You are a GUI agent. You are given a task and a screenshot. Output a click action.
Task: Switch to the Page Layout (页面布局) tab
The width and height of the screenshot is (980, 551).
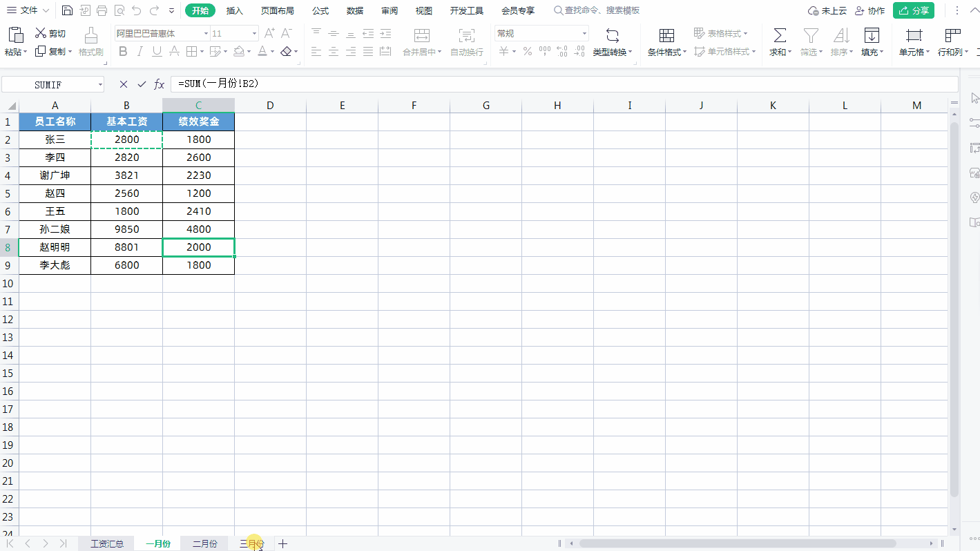click(x=278, y=10)
